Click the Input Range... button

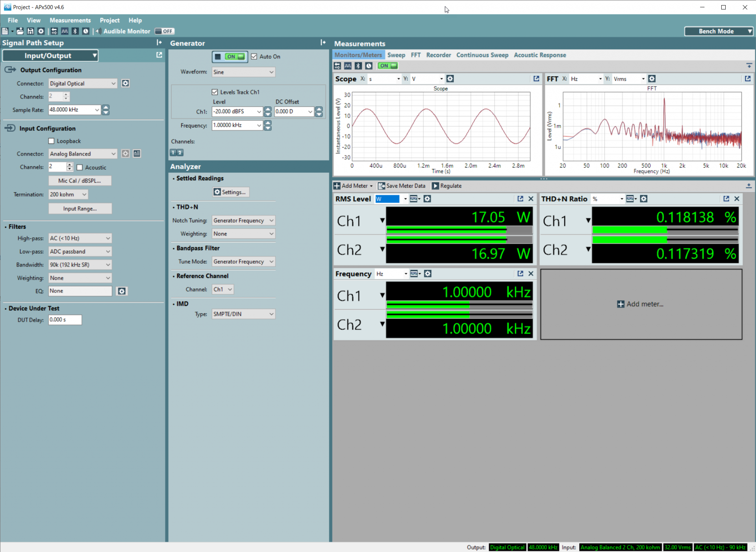(80, 209)
